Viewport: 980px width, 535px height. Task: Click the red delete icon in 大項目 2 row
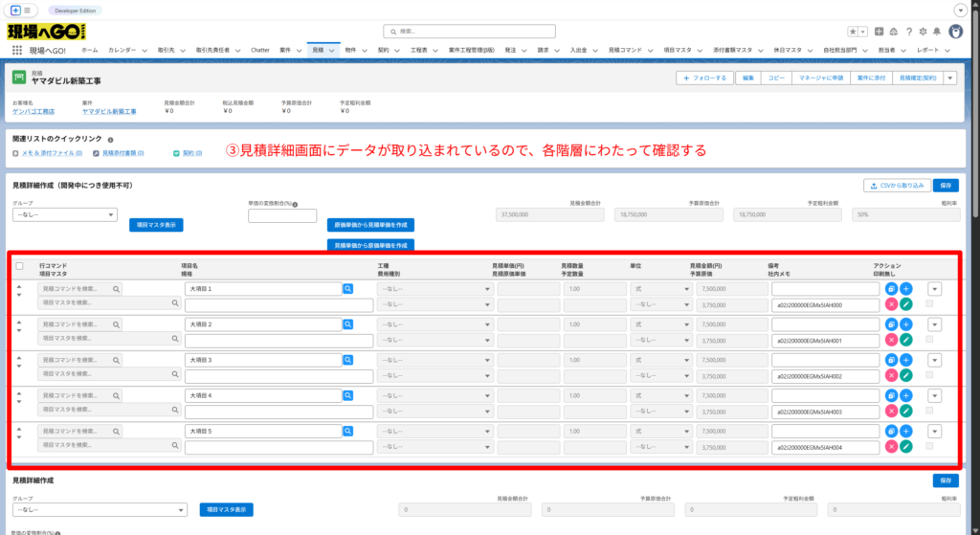[891, 340]
